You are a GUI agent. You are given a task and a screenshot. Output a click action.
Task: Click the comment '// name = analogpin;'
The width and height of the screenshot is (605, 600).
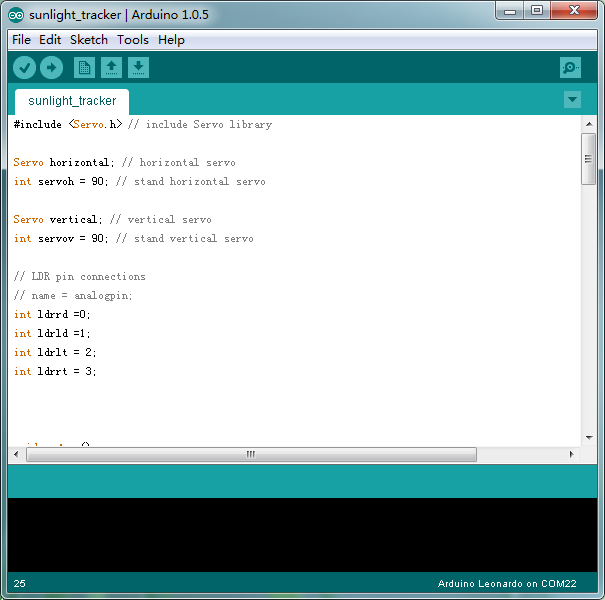tap(73, 296)
